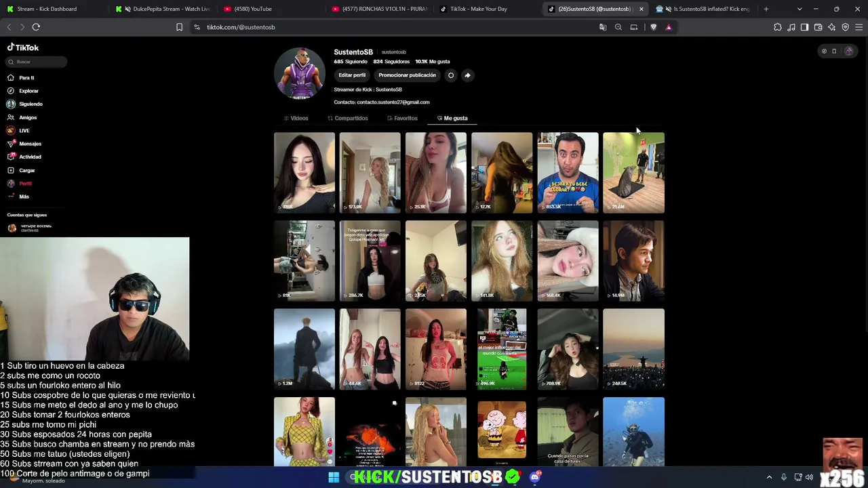868x488 pixels.
Task: Open the scuba diver video thumbnail
Action: [x=633, y=432]
